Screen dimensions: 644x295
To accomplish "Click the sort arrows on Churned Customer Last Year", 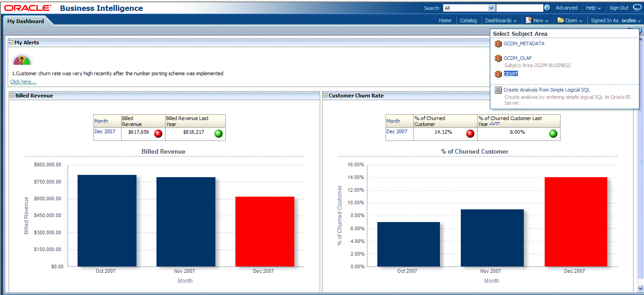I will tap(494, 124).
